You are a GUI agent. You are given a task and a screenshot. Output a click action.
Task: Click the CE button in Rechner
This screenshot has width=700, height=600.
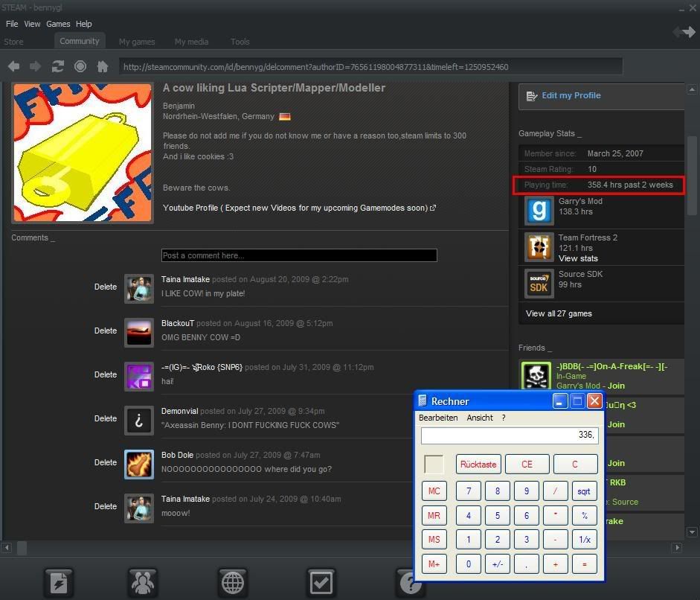527,465
